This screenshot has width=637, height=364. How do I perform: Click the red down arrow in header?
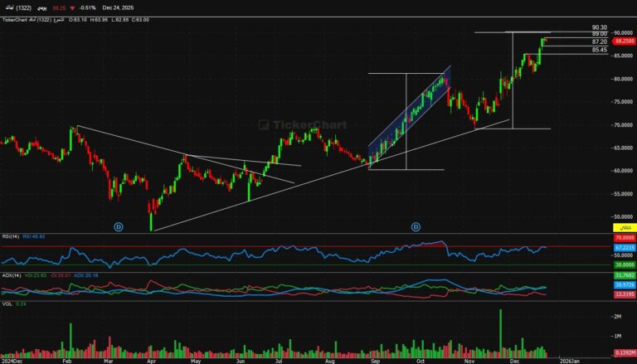pyautogui.click(x=72, y=7)
